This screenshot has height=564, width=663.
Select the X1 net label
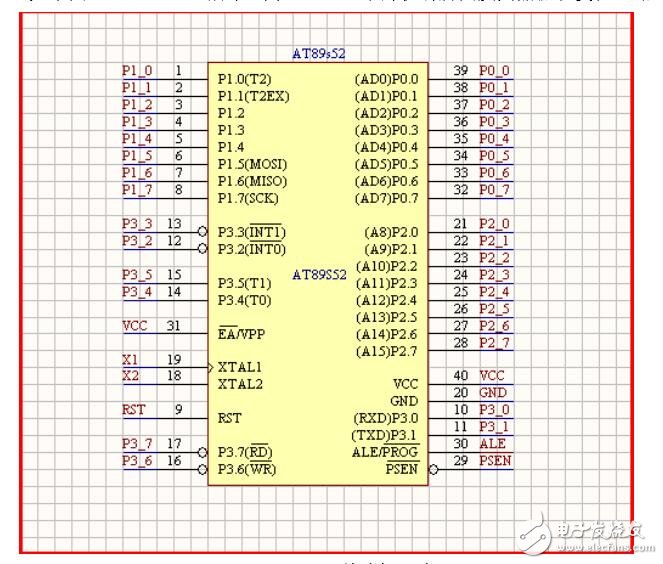pyautogui.click(x=131, y=359)
